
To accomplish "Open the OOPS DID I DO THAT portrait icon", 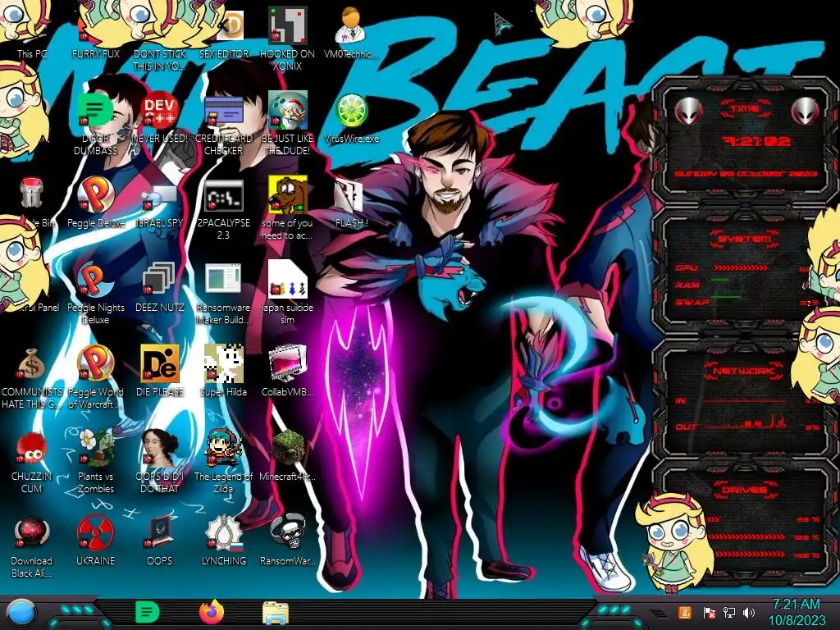I will coord(160,447).
